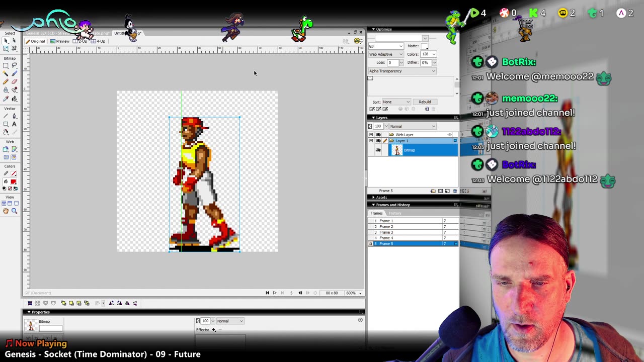Switch to the Original view tab
Image resolution: width=644 pixels, height=362 pixels.
tap(35, 41)
